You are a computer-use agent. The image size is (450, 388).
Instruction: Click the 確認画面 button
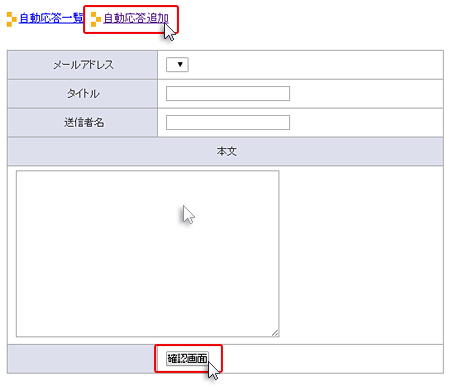pos(187,359)
